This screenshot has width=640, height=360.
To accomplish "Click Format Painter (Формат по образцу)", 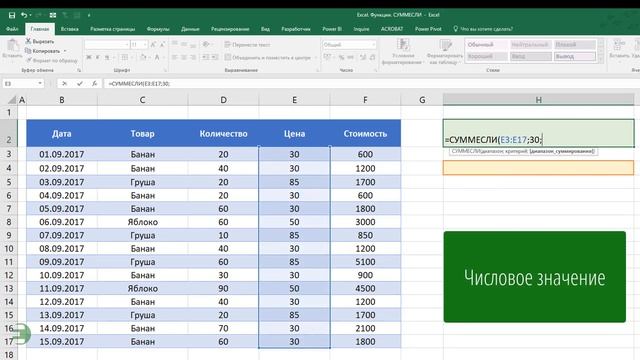I will pos(51,60).
